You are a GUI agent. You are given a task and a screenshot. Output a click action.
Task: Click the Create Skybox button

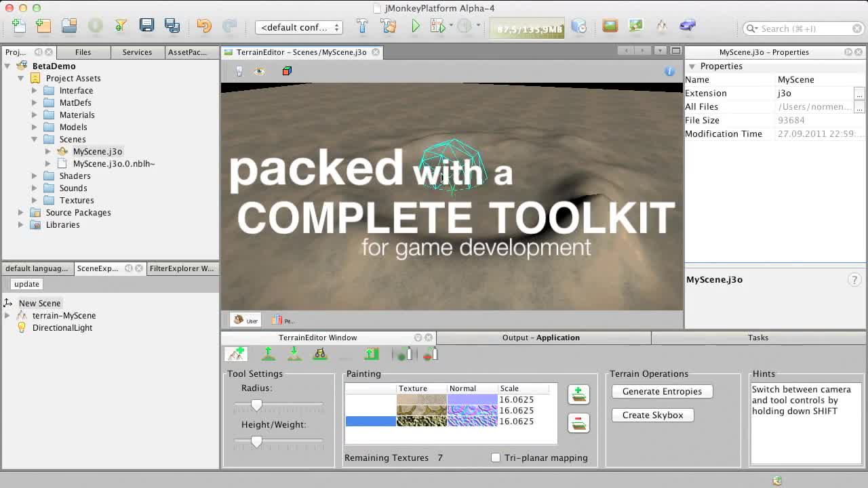coord(652,415)
